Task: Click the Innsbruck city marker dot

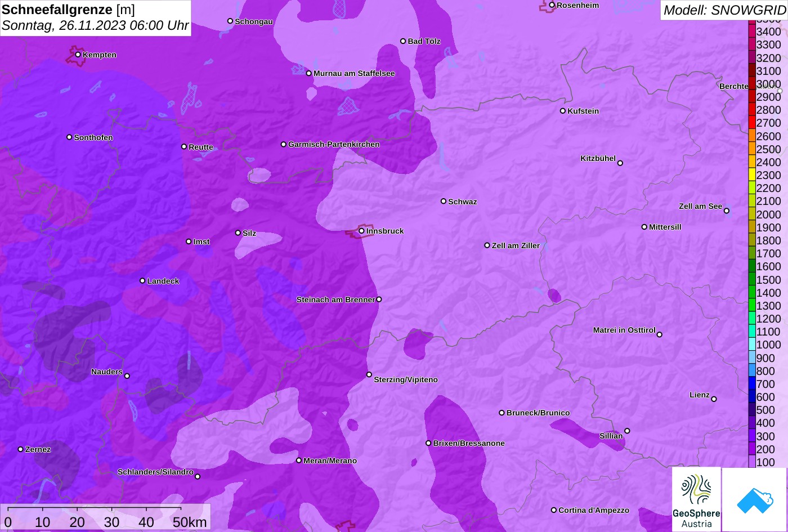Action: [x=361, y=231]
